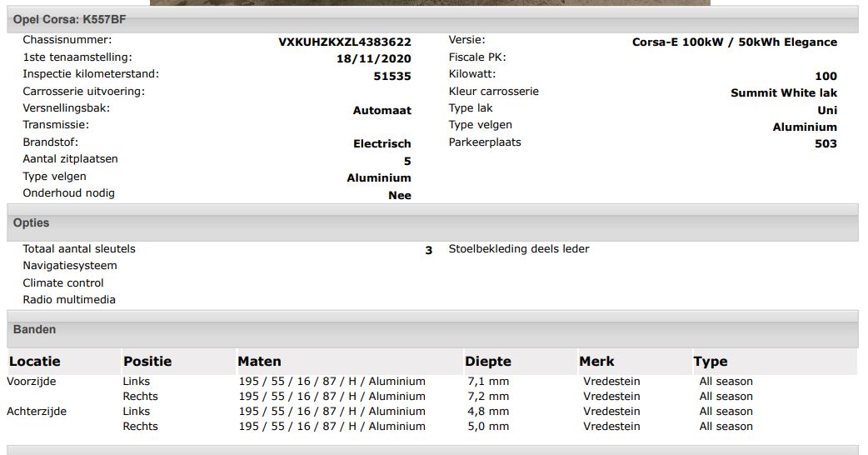868x455 pixels.
Task: Click the Opel Corsa: K557BF section header
Action: coord(432,19)
